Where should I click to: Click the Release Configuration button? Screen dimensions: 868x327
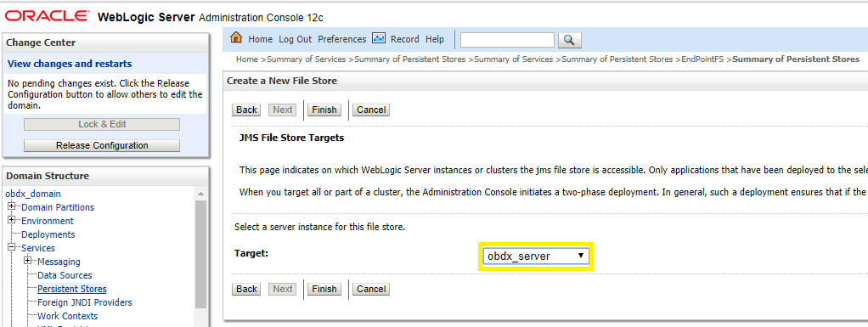tap(102, 145)
